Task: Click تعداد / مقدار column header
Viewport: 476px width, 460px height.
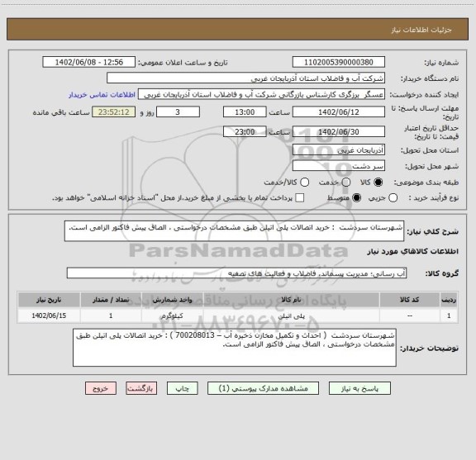Action: click(x=111, y=300)
